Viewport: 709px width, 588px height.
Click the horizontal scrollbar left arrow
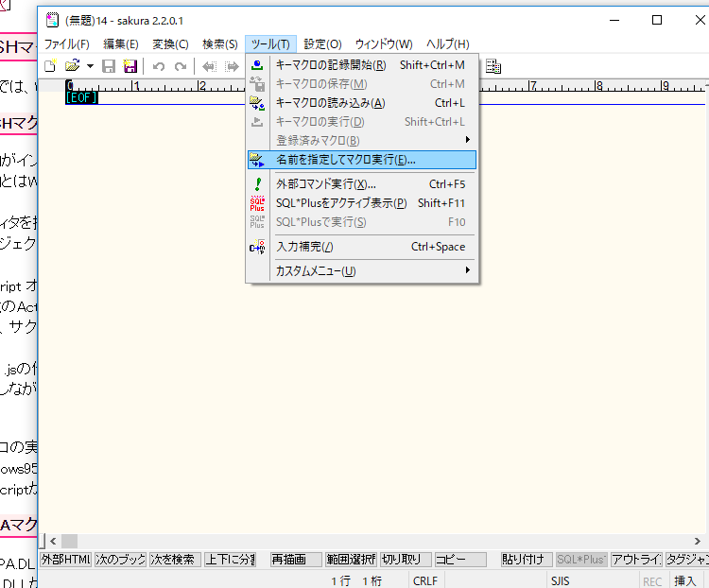(x=53, y=541)
